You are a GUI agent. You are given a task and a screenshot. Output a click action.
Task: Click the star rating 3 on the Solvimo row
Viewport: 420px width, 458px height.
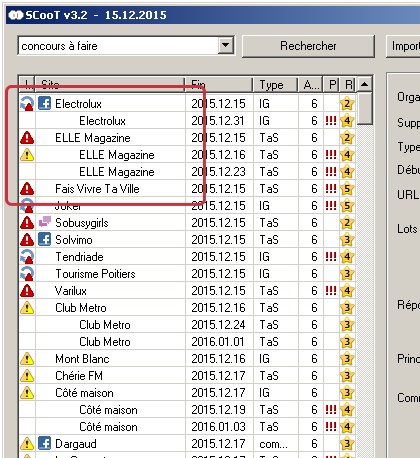click(x=347, y=240)
